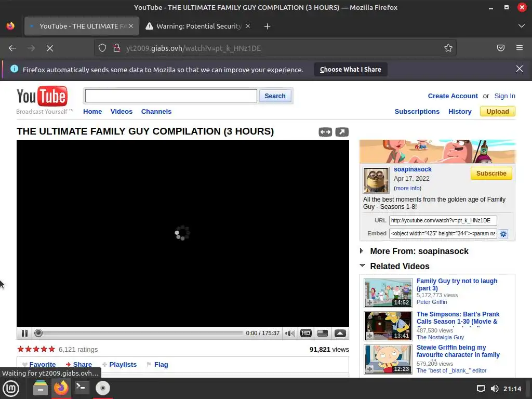This screenshot has width=532, height=399.
Task: Click the yellow Upload button
Action: (x=497, y=111)
